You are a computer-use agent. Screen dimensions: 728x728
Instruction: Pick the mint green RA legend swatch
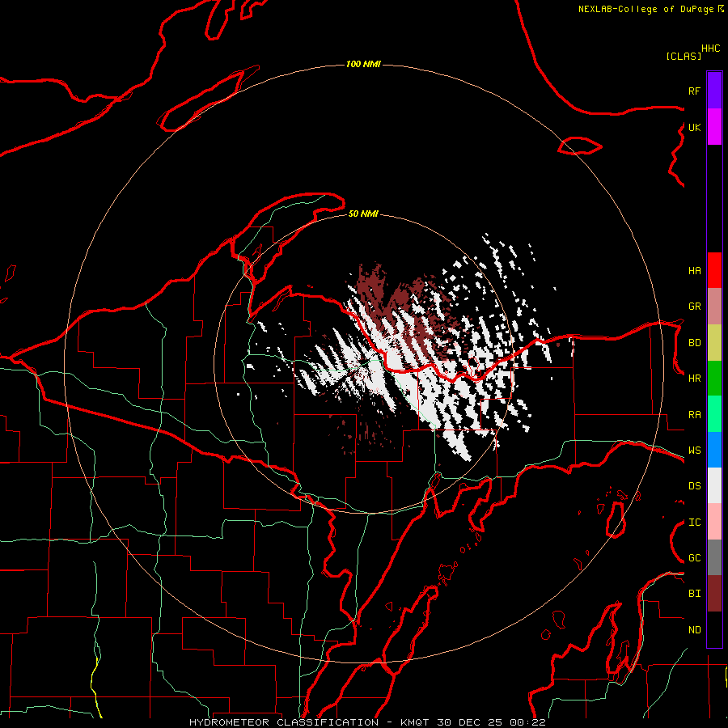(714, 414)
